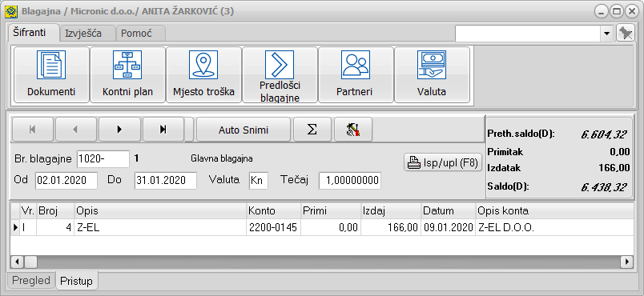This screenshot has width=644, height=296.
Task: Click the app logo in title bar
Action: point(10,11)
